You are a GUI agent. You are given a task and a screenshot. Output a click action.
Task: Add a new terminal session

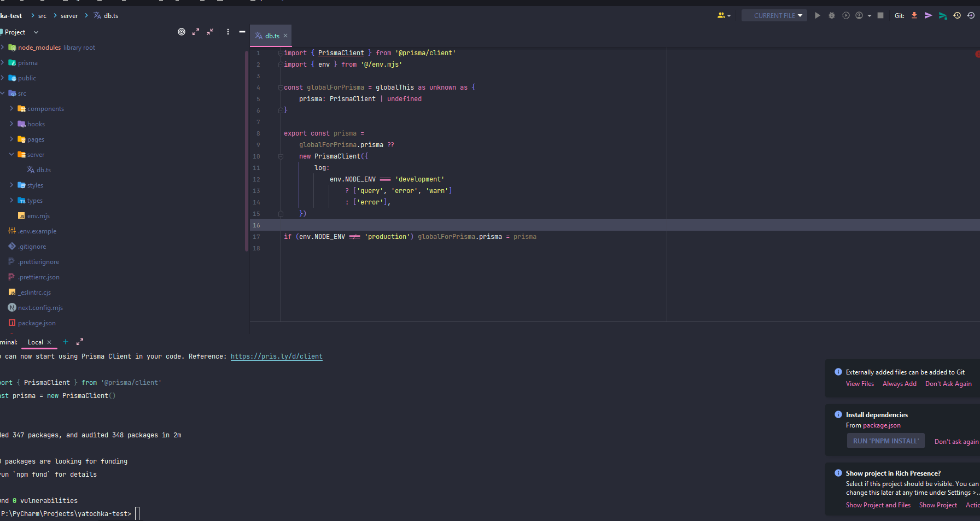tap(66, 342)
